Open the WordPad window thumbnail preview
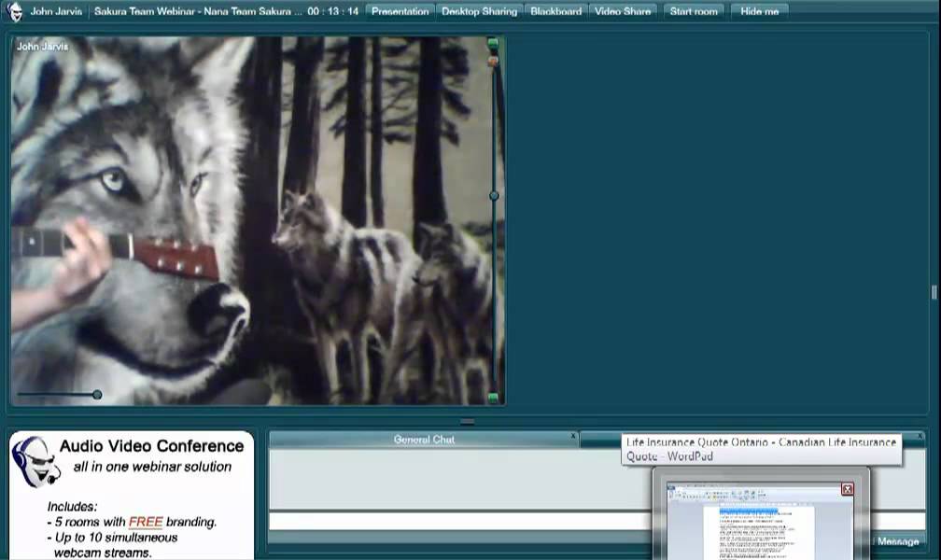 (760, 521)
